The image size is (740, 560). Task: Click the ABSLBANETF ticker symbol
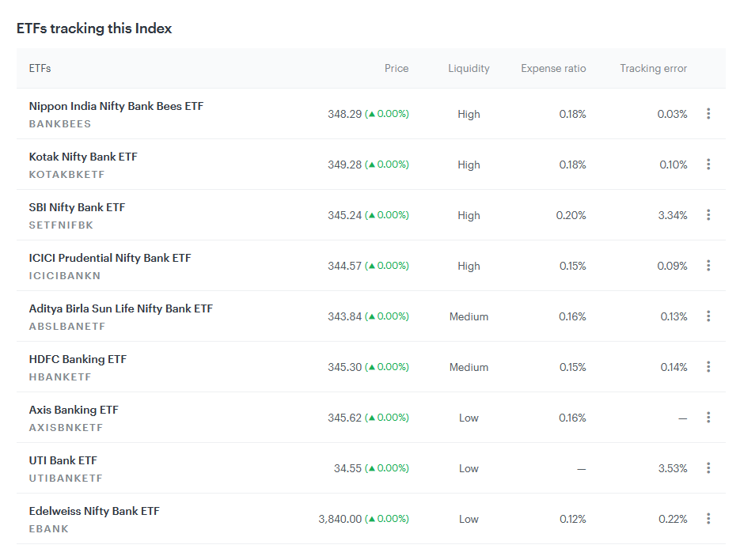67,327
